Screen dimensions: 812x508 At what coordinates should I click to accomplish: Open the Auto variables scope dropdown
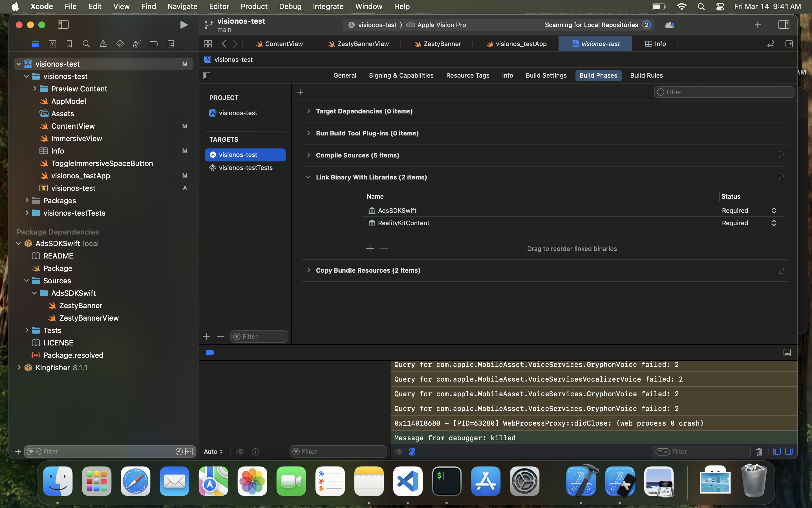(x=213, y=452)
